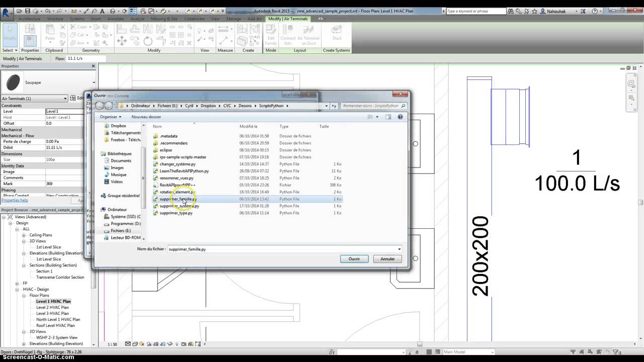Image resolution: width=644 pixels, height=362 pixels.
Task: Click the reveal hidden elements lightbulb icon
Action: click(177, 344)
